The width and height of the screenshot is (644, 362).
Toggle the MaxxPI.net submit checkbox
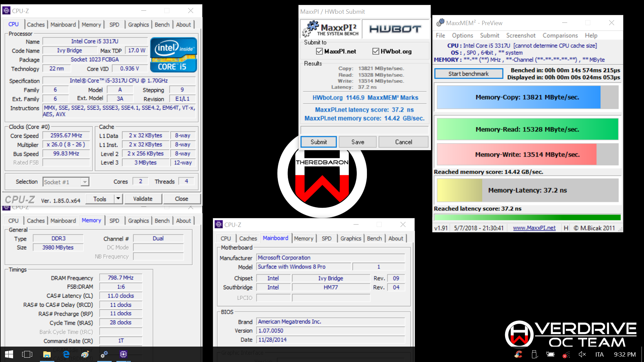[x=319, y=51]
